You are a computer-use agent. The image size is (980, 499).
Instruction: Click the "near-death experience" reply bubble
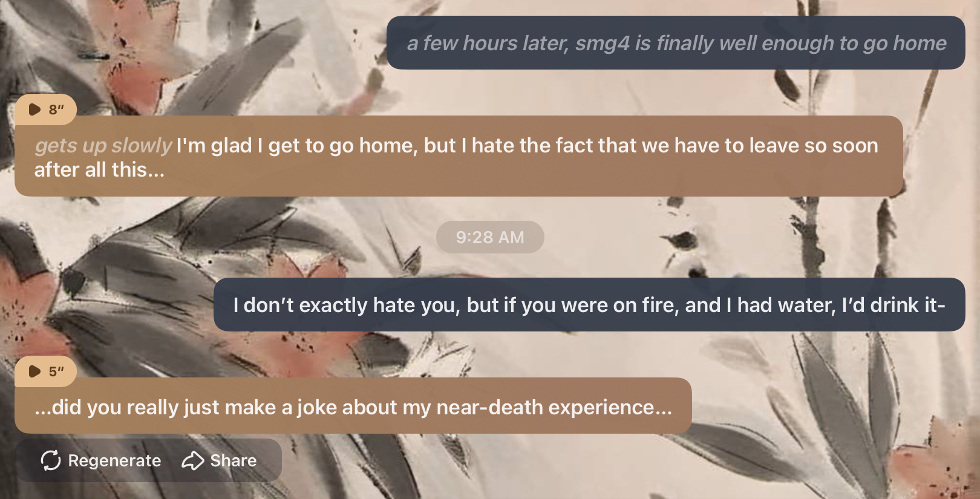pos(353,406)
